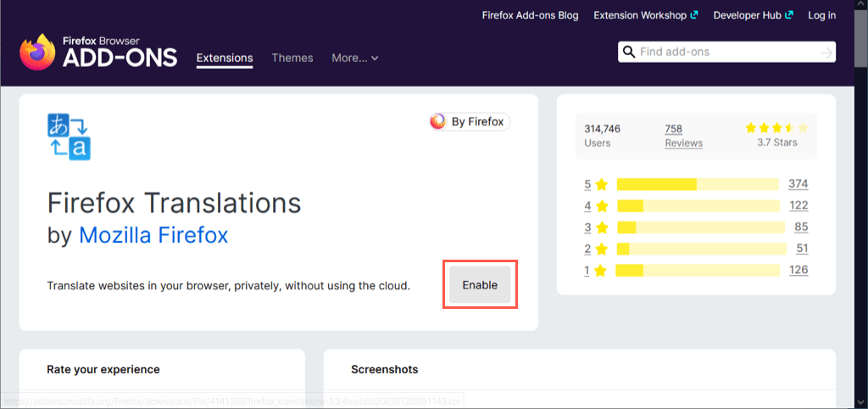
Task: Switch to the Themes tab
Action: 292,58
